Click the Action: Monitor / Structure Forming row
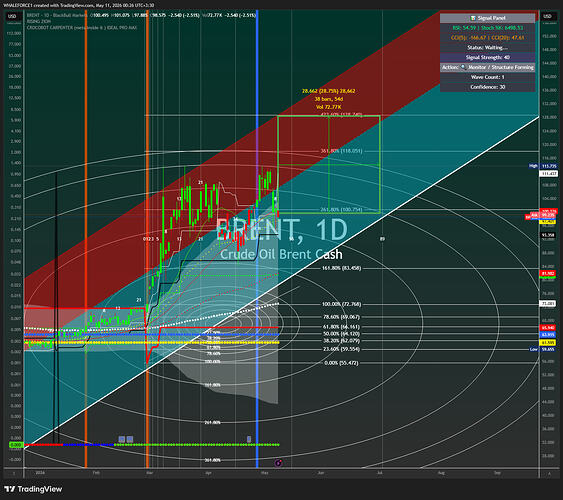 tap(488, 67)
